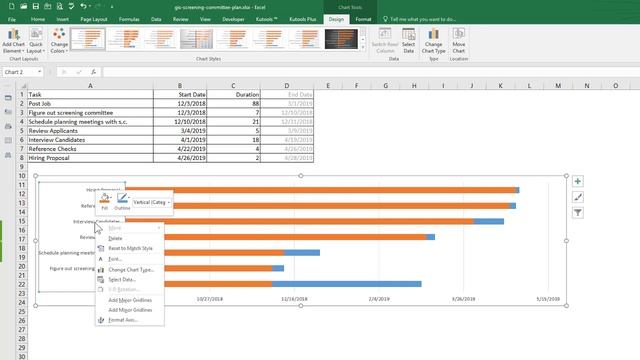
Task: Select cell with 'Post Job'
Action: click(x=90, y=104)
